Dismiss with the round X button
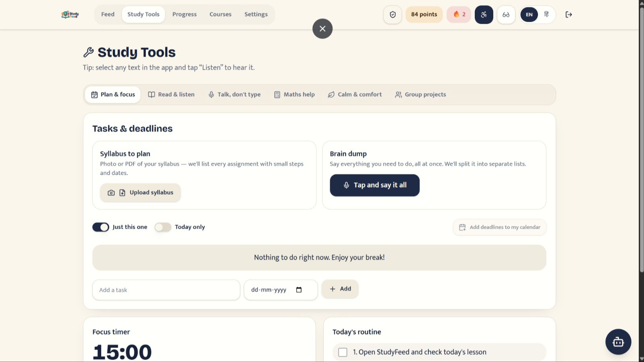This screenshot has height=362, width=644. pyautogui.click(x=322, y=29)
